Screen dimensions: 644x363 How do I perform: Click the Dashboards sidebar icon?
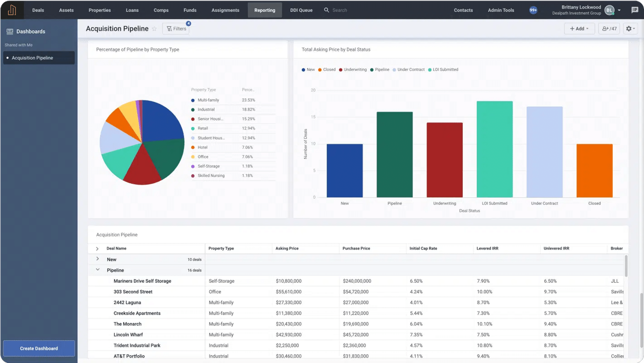(x=10, y=31)
